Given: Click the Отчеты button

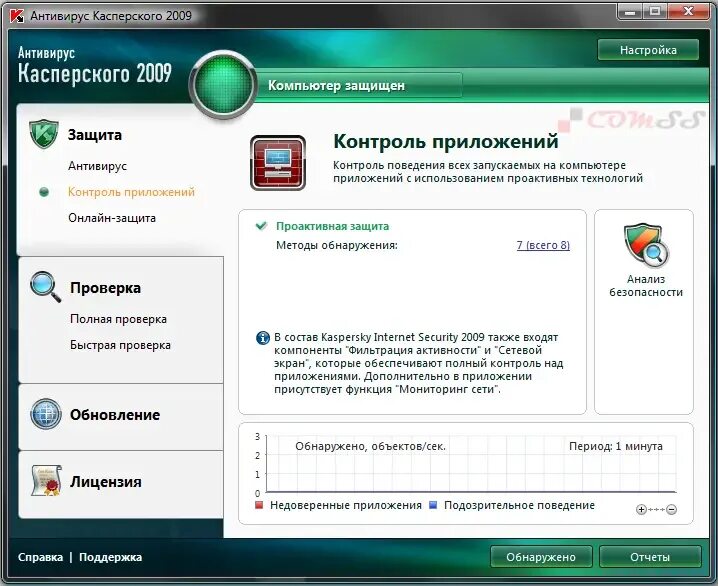Looking at the screenshot, I should tap(650, 557).
